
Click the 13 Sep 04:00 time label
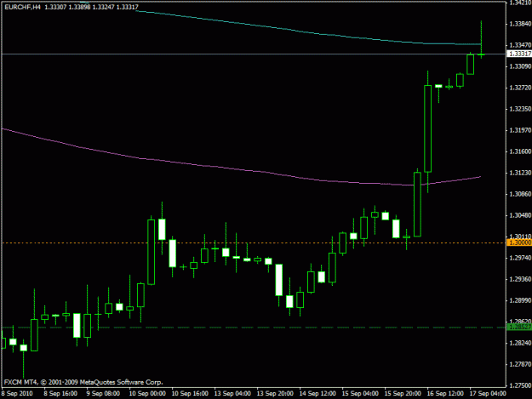(232, 393)
